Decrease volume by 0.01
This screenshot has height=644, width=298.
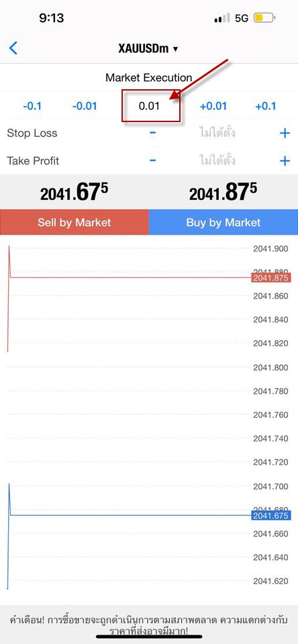click(85, 107)
